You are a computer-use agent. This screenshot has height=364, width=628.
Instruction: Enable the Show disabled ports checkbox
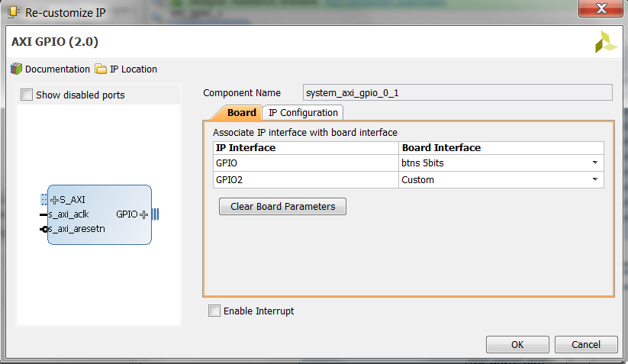[27, 95]
